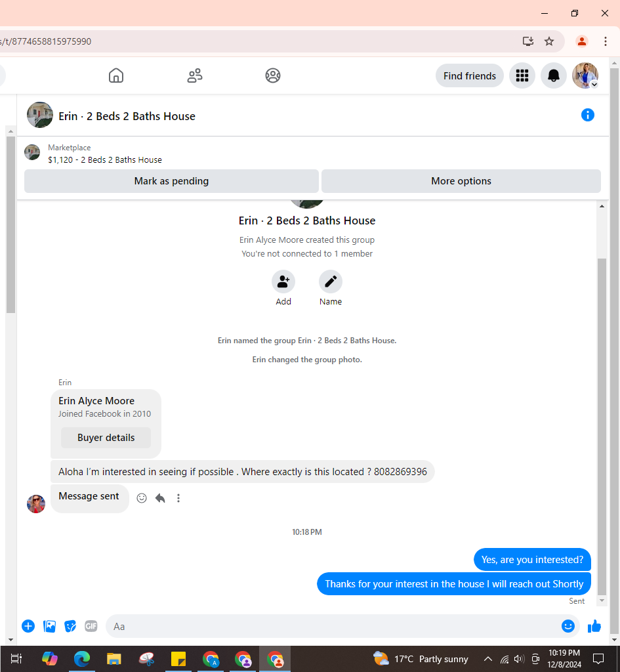Open Windows Task View icon
Screen dimensions: 620x672
(x=16, y=659)
